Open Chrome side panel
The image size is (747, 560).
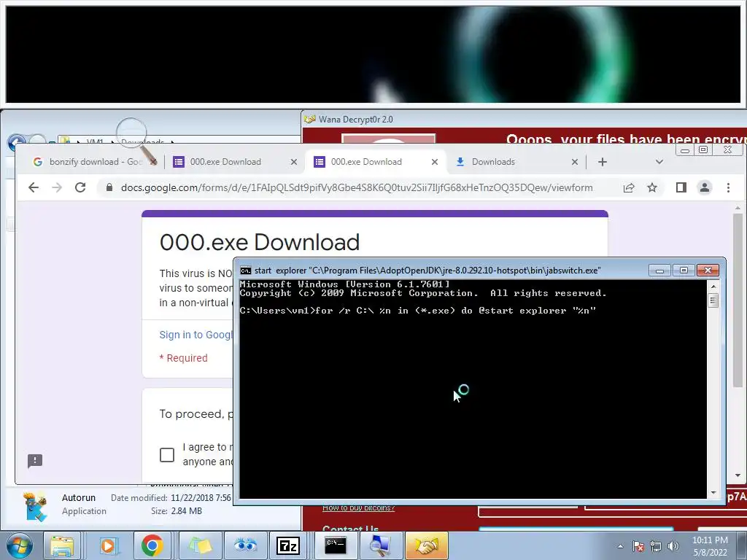[x=681, y=187]
